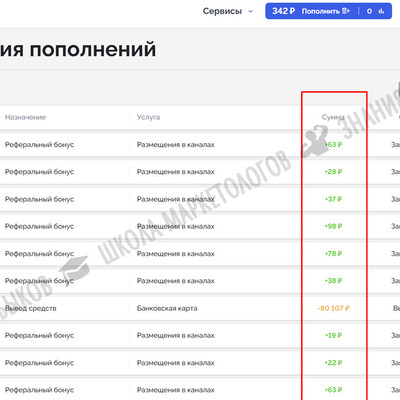
Task: Click the Услуга column header
Action: coord(148,117)
